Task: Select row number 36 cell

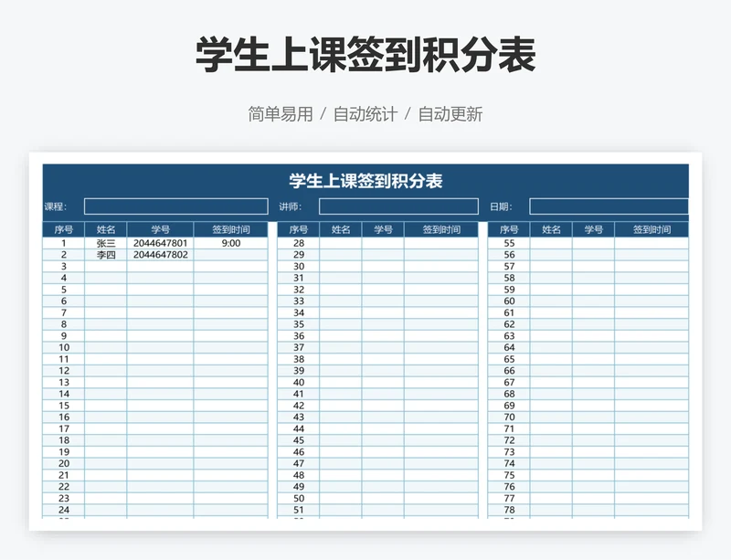Action: coord(299,335)
